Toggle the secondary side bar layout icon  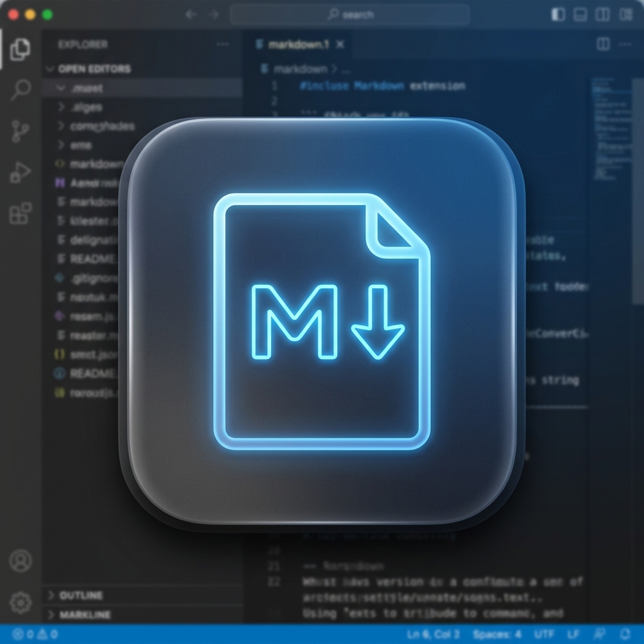tap(602, 14)
